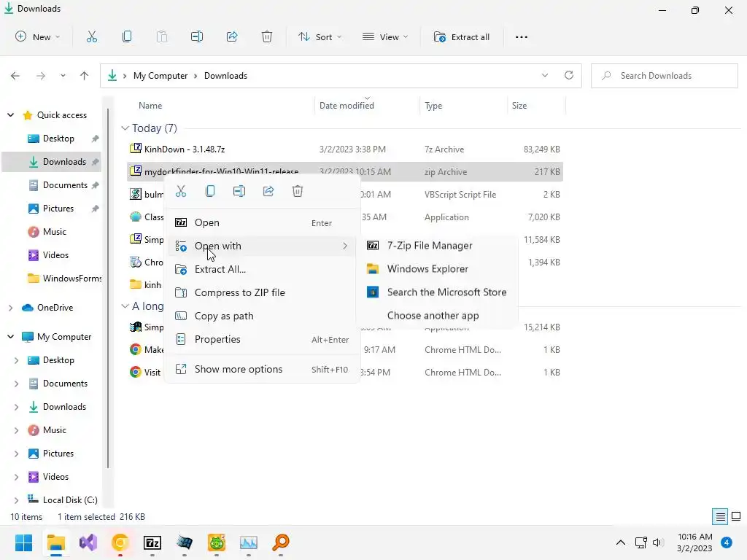Image resolution: width=747 pixels, height=560 pixels.
Task: Open the View dropdown menu
Action: point(385,36)
